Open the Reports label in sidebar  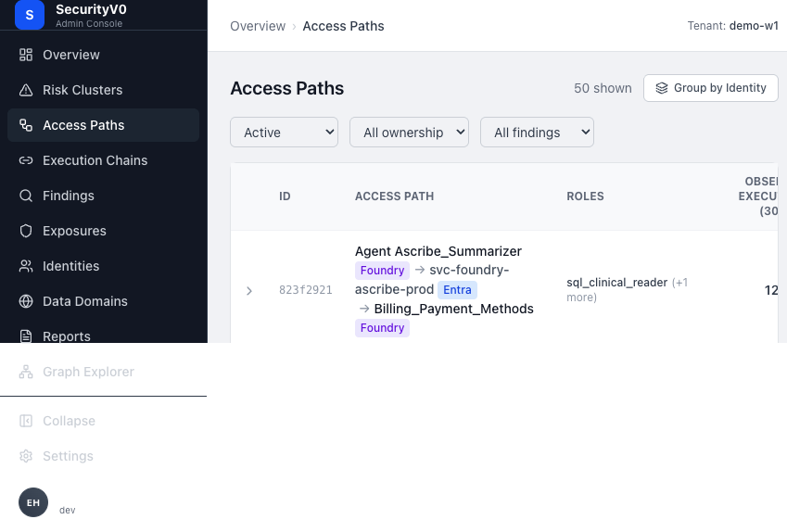(66, 336)
